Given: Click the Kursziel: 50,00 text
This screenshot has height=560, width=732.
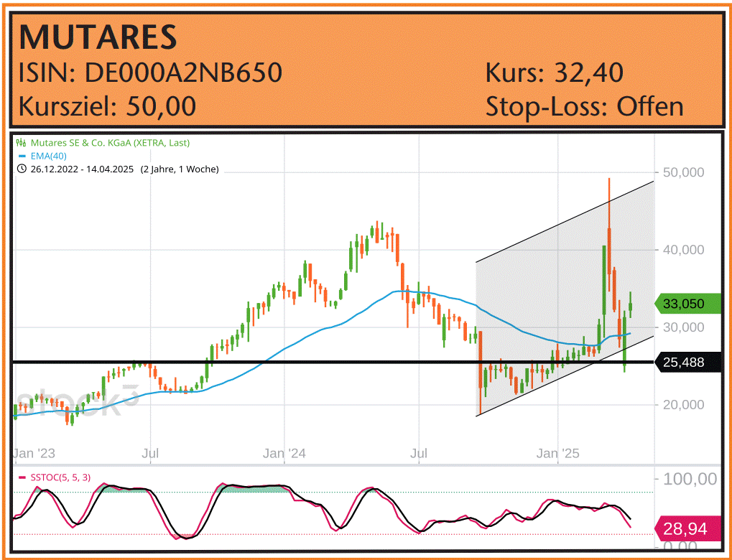Looking at the screenshot, I should point(107,106).
